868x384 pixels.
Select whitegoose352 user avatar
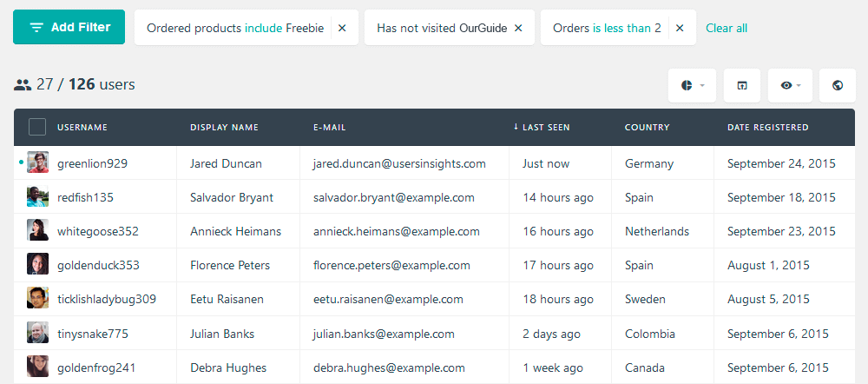pyautogui.click(x=37, y=230)
